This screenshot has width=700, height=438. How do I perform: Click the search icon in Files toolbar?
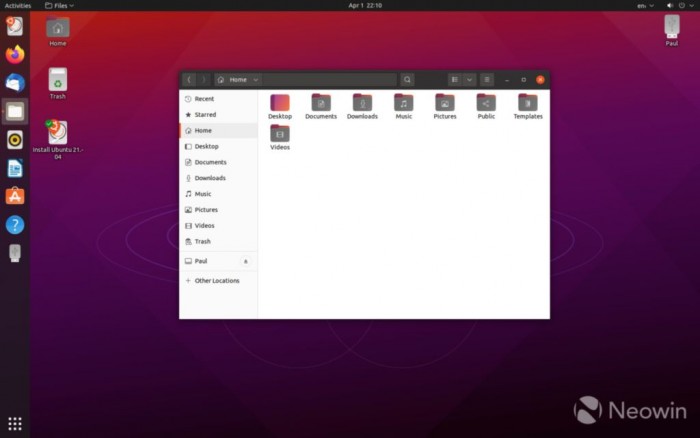pos(407,80)
